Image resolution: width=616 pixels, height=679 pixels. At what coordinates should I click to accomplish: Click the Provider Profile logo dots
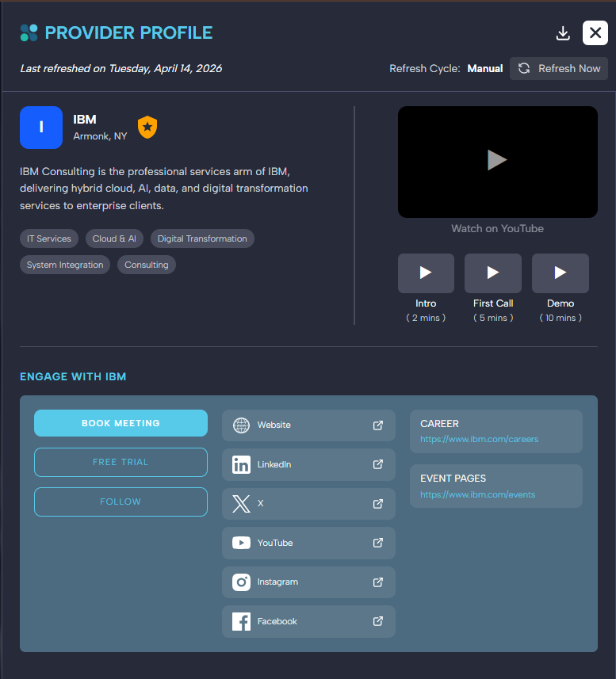(29, 33)
